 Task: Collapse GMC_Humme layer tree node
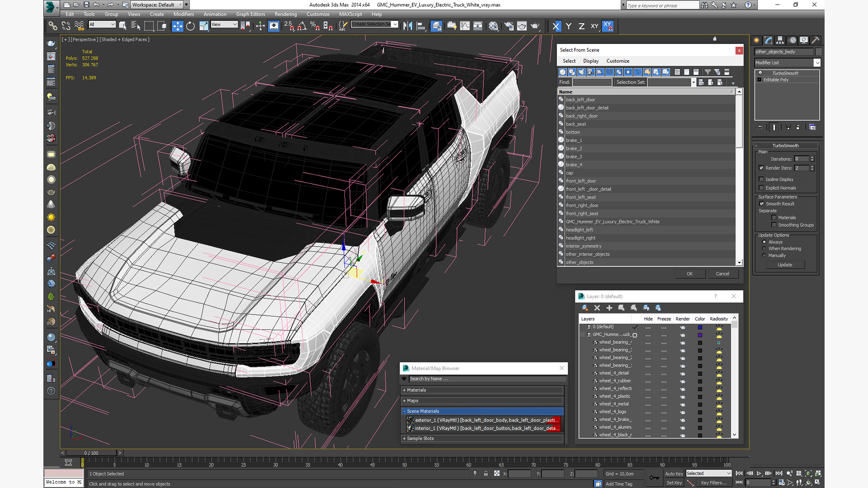pos(582,335)
